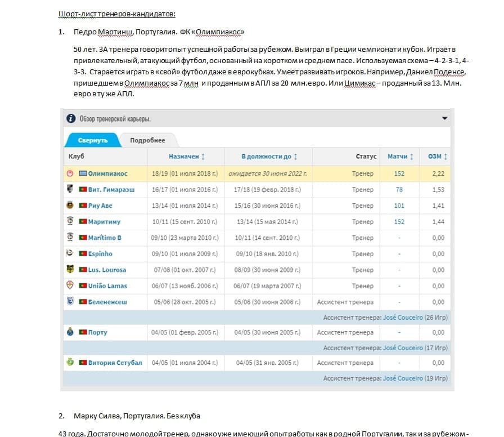
Task: Sort the table by ОЗМ column
Action: (x=438, y=157)
